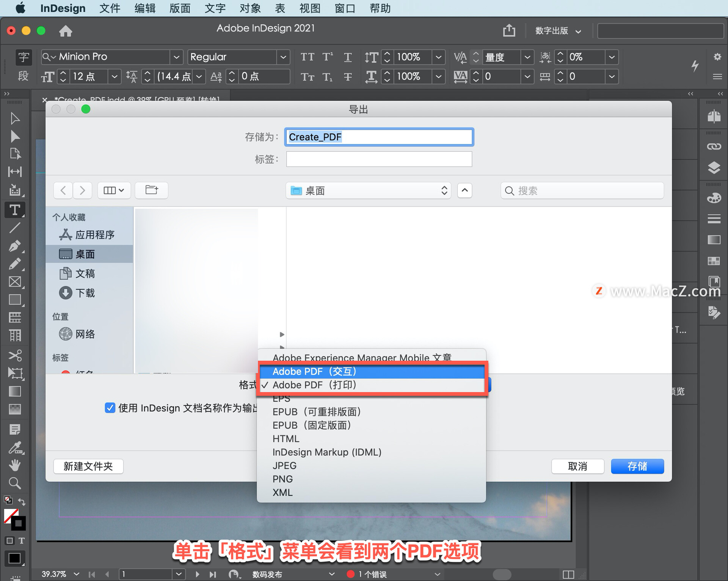Choose Adobe PDF（打印）format option
This screenshot has height=581, width=728.
pos(372,385)
